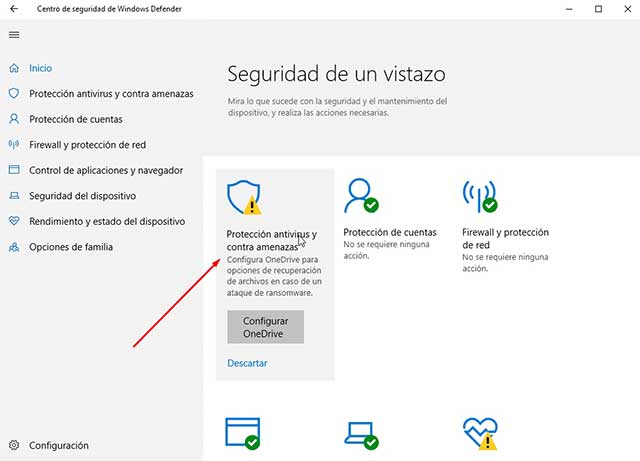Click the Configuración gear icon
The image size is (640, 461).
pos(14,445)
